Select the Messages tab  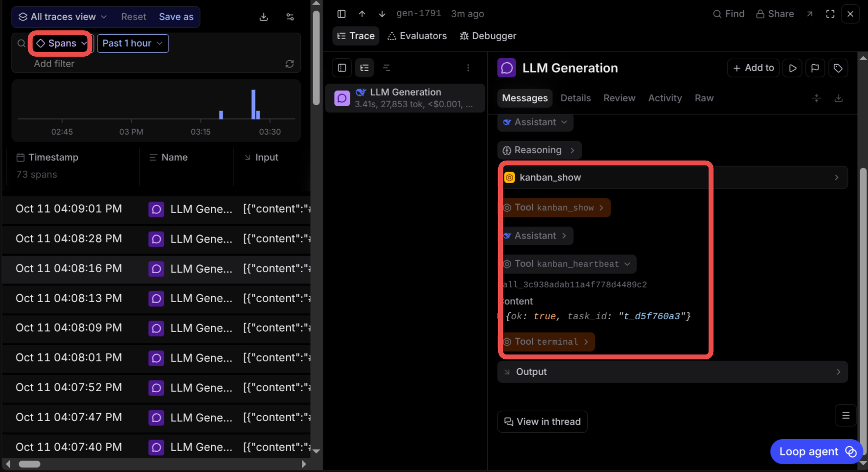[525, 98]
